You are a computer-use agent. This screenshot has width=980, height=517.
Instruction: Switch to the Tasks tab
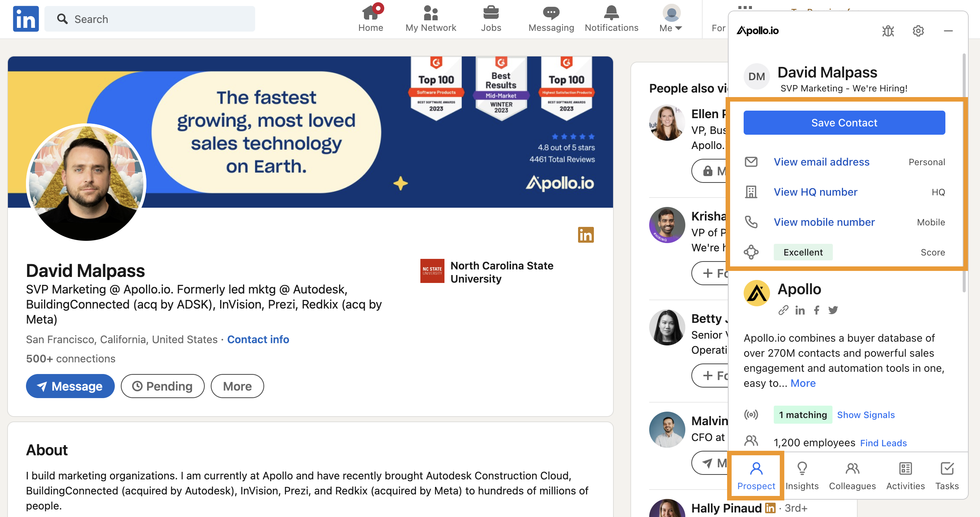(947, 476)
